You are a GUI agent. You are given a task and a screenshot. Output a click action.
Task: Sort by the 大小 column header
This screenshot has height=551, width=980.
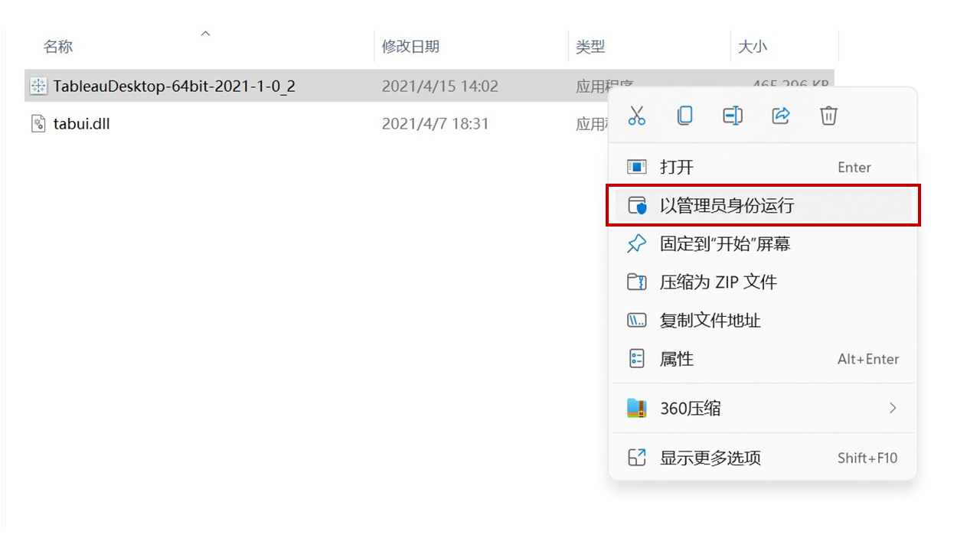752,47
